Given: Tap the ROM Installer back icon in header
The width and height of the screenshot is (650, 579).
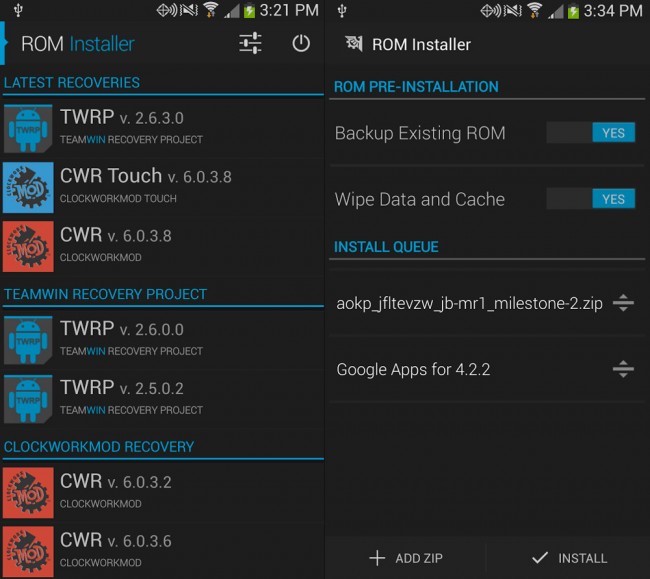Looking at the screenshot, I should coord(354,44).
